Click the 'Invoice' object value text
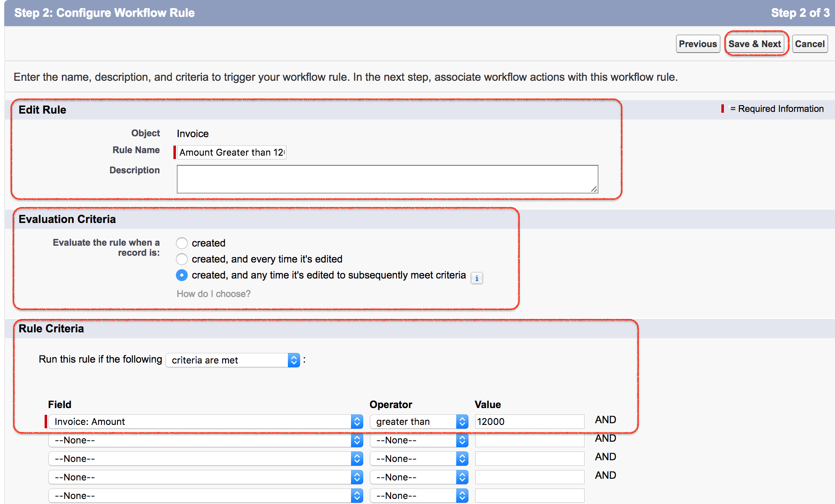 (x=193, y=134)
